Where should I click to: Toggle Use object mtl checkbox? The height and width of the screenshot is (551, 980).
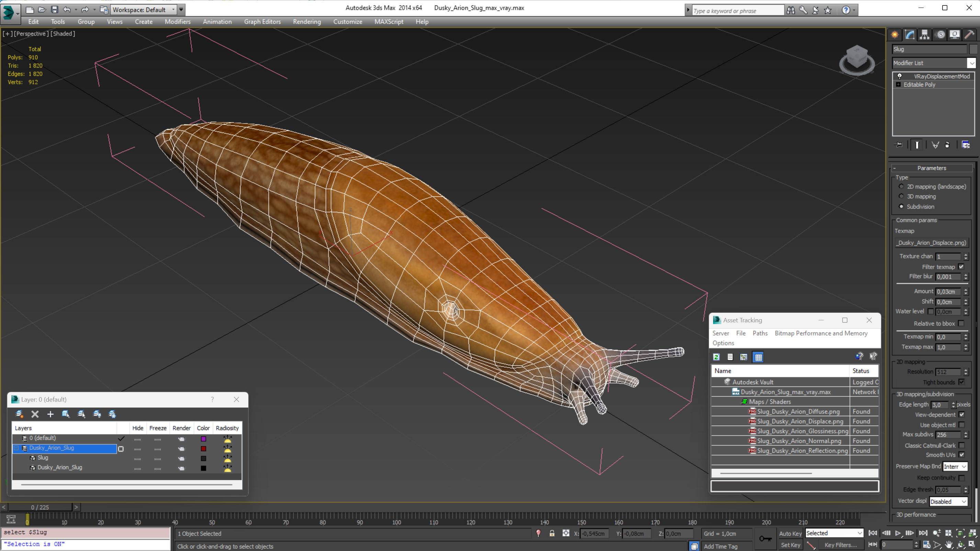point(962,425)
